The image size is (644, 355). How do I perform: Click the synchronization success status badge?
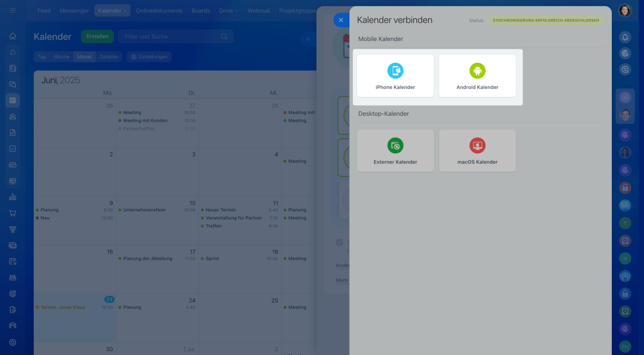point(545,21)
